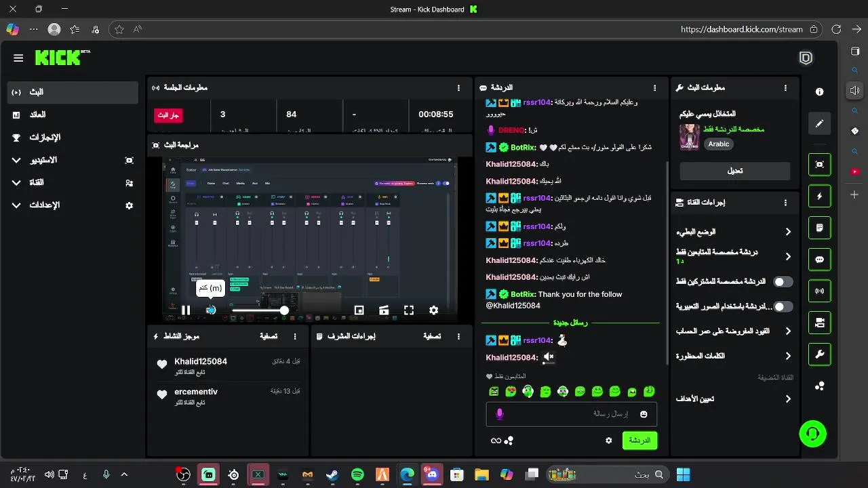Click the shield icon at top right
This screenshot has height=488, width=868.
point(806,58)
